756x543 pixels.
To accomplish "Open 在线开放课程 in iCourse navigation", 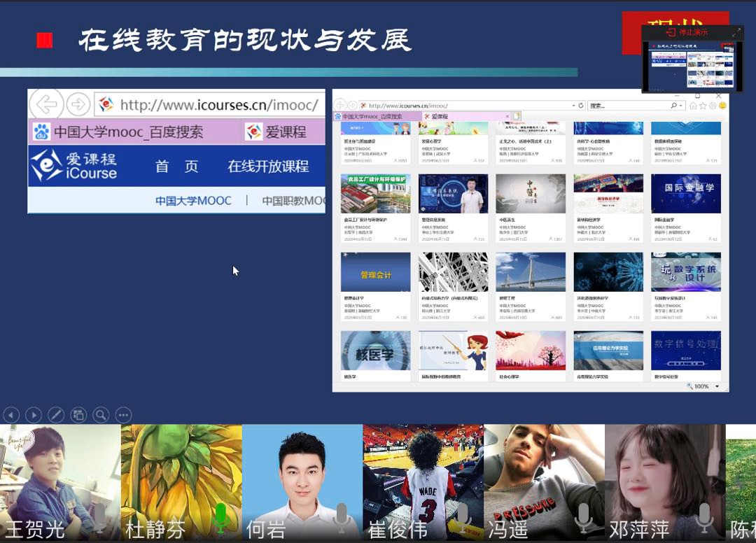I will pyautogui.click(x=268, y=167).
